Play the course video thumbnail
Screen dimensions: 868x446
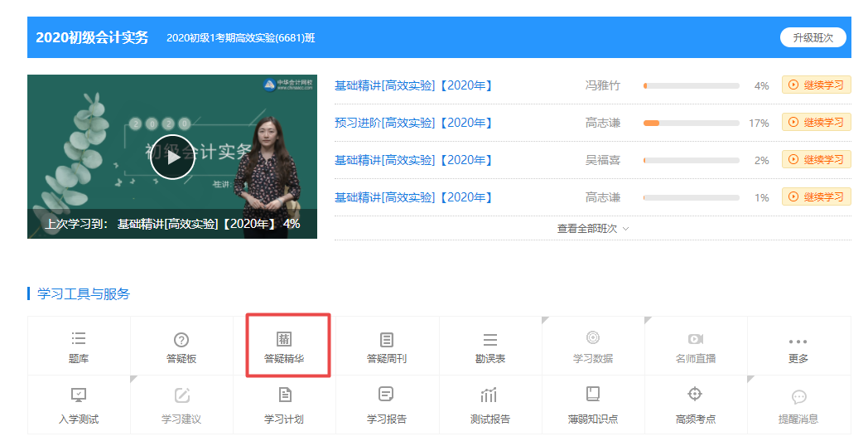pos(173,157)
